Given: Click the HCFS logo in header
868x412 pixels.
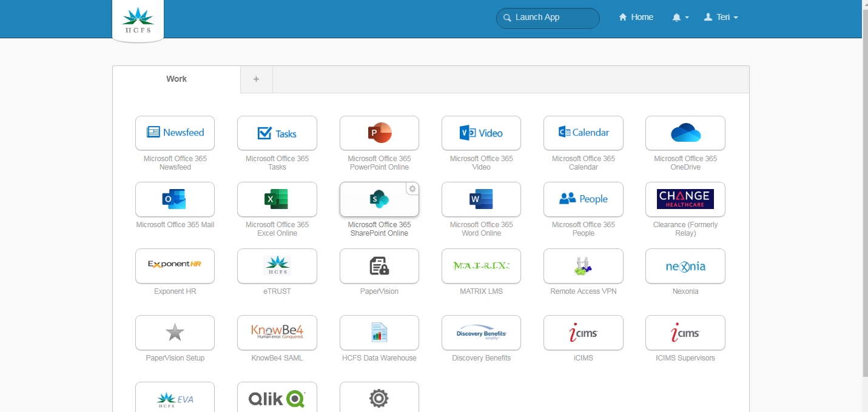Looking at the screenshot, I should click(138, 21).
